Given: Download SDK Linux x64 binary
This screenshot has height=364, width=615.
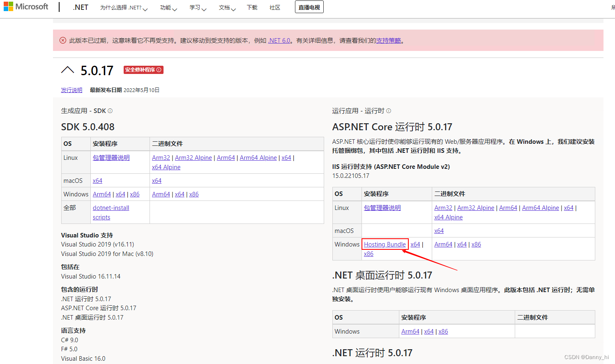Looking at the screenshot, I should (x=286, y=158).
